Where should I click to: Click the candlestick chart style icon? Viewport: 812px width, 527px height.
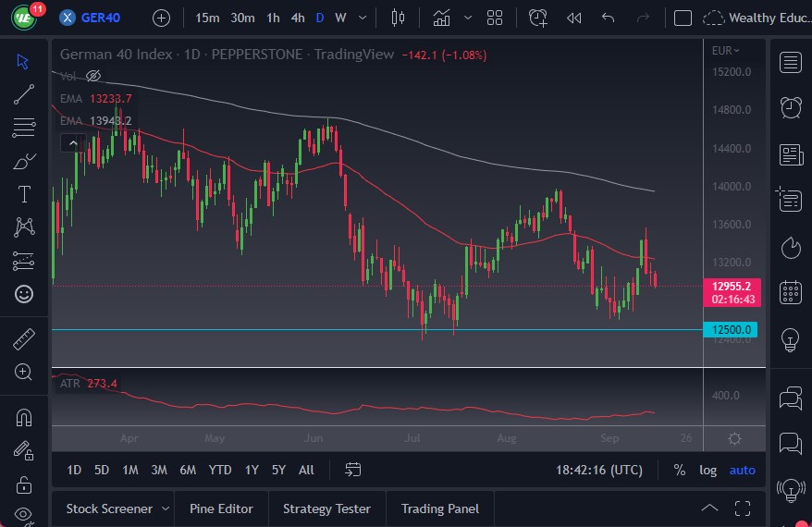tap(399, 18)
